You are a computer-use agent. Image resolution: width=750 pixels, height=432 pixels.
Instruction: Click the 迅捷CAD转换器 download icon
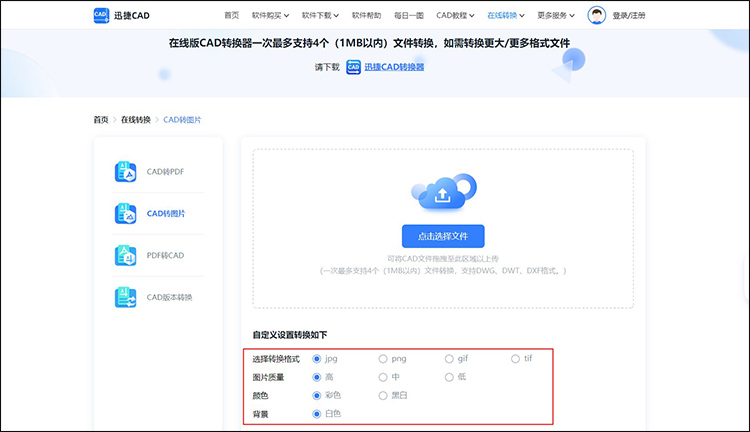pyautogui.click(x=353, y=67)
